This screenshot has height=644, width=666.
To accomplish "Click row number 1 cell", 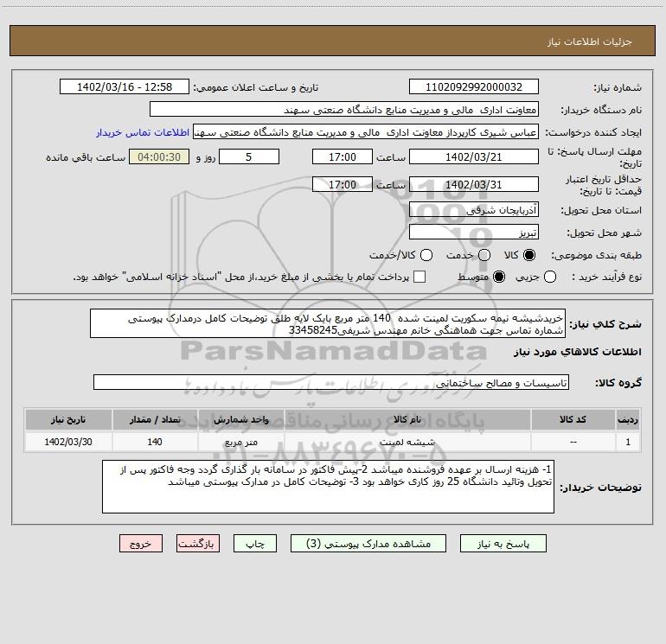I will point(628,442).
